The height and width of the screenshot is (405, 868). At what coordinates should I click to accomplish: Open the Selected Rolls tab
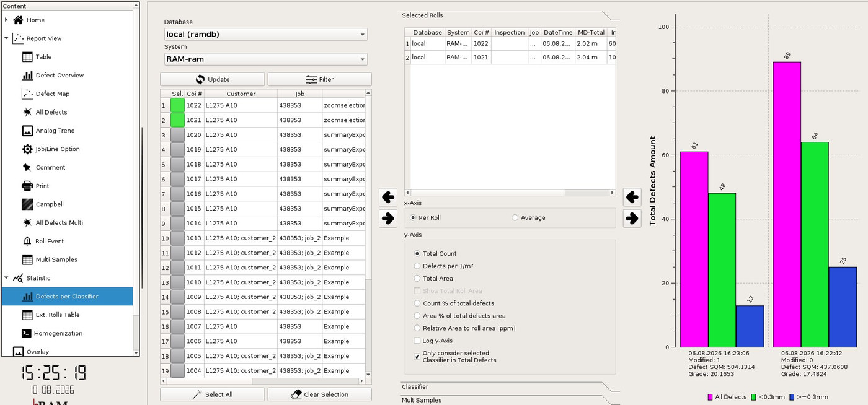[x=508, y=15]
